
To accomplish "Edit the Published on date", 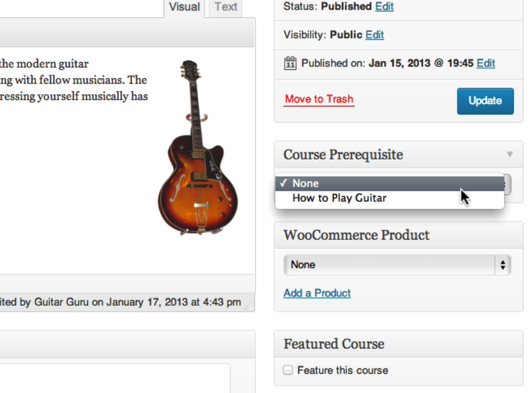I will [486, 63].
